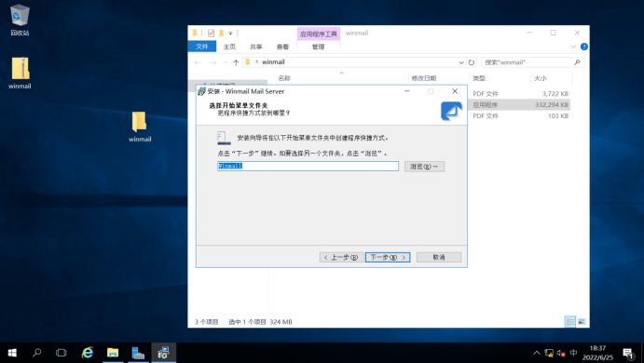Open Explorer recent locations dropdown
644x363 pixels.
coord(225,62)
